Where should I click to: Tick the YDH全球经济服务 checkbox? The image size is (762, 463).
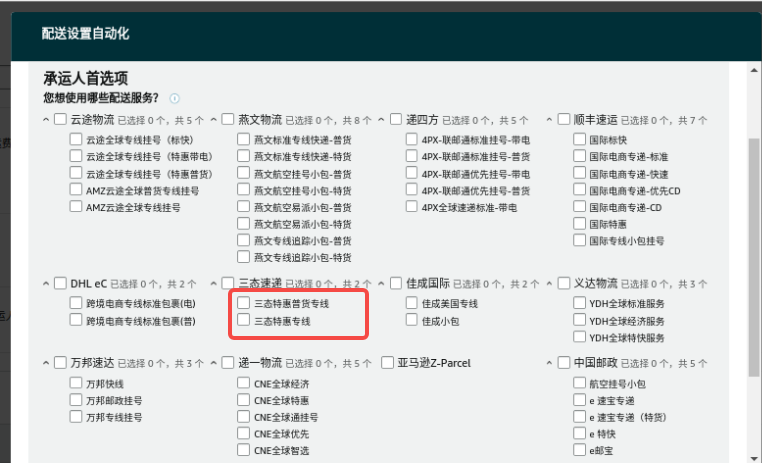(x=580, y=321)
